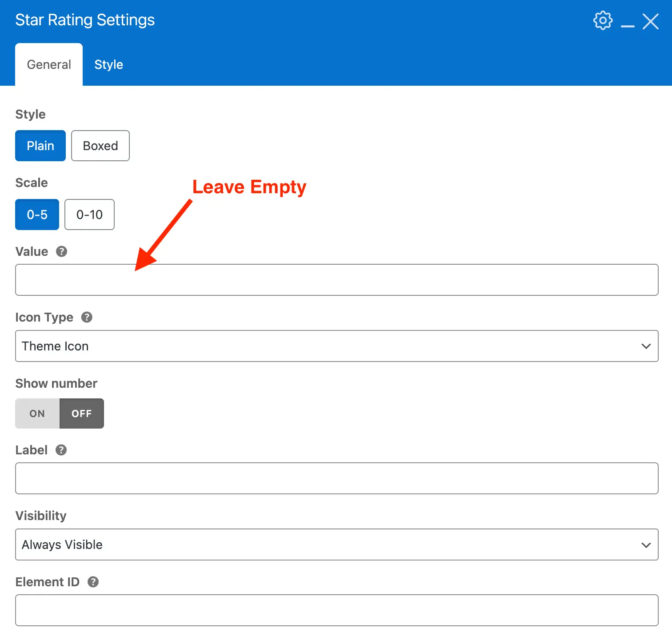Show help tooltip for Label field
The image size is (672, 636).
(x=61, y=450)
